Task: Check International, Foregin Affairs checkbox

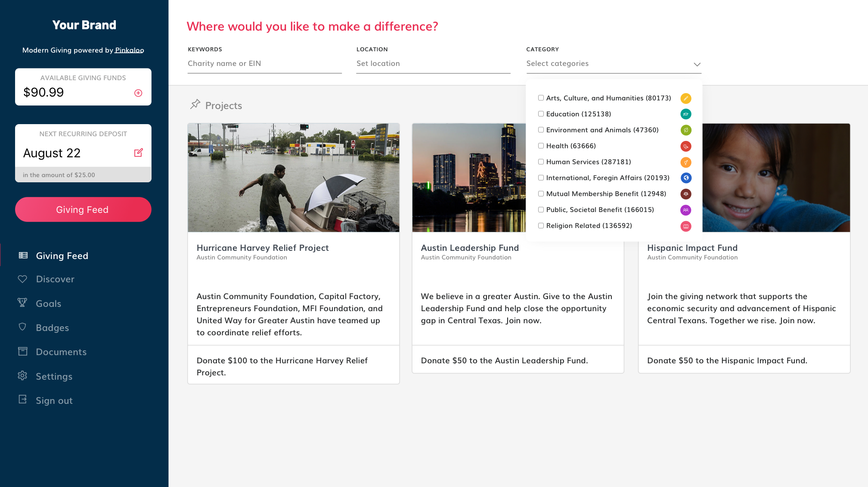Action: [541, 178]
